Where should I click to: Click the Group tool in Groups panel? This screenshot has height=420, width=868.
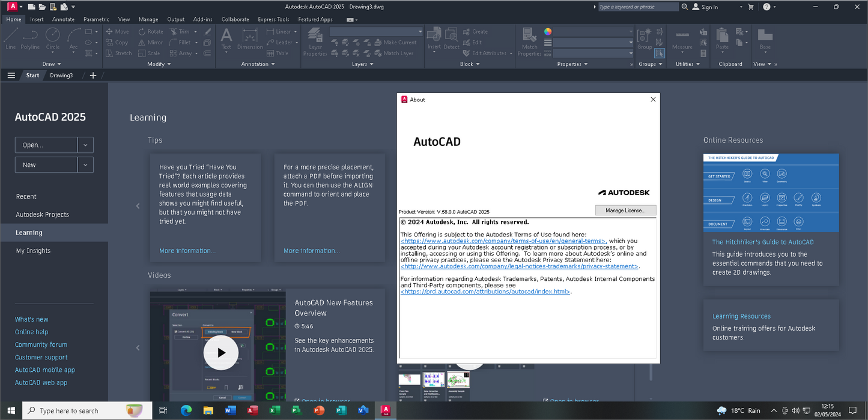click(645, 39)
